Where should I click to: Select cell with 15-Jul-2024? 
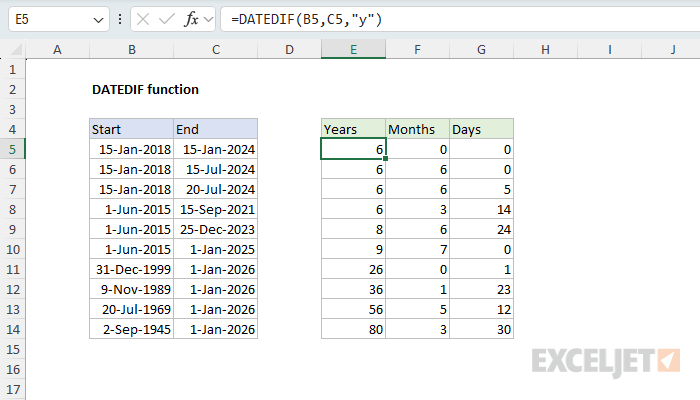216,170
